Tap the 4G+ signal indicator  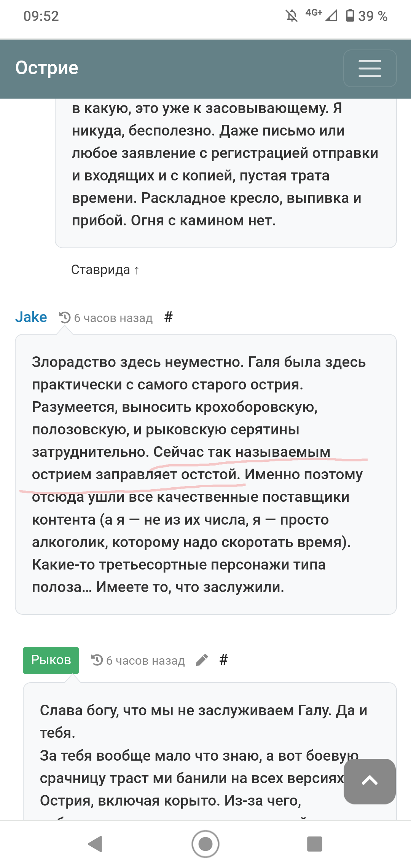(x=321, y=15)
